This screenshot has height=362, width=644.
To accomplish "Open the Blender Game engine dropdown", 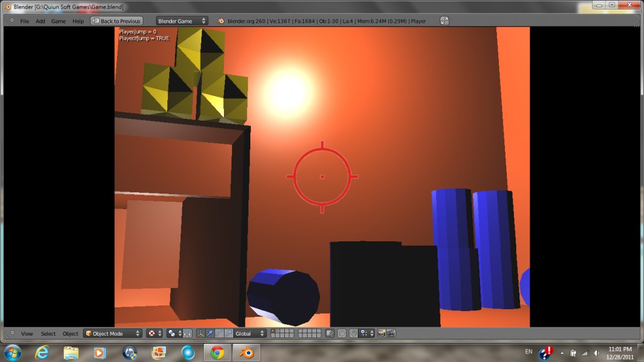I will point(181,20).
